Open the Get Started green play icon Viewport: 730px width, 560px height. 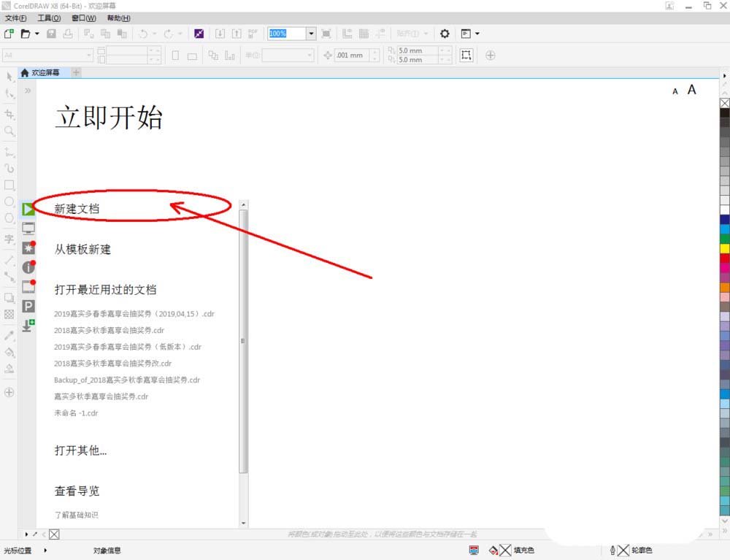pyautogui.click(x=28, y=209)
